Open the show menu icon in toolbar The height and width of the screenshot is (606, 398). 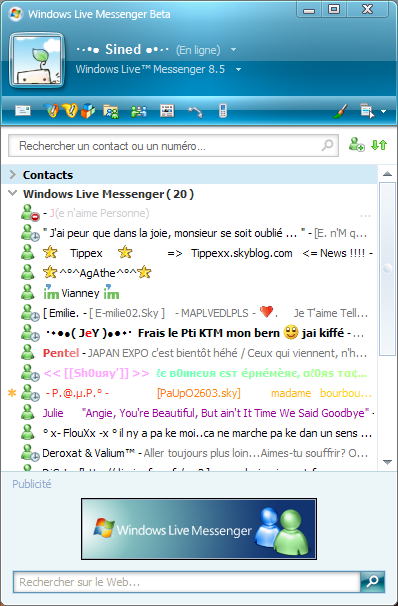pos(367,111)
